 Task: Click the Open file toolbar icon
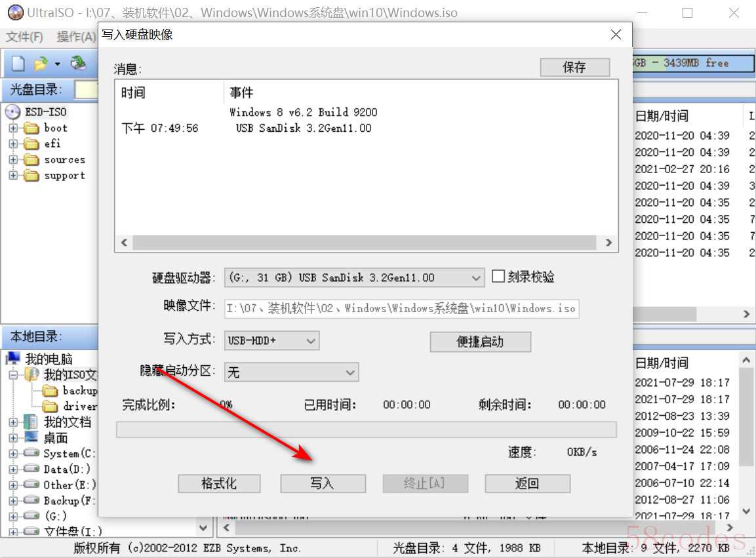click(41, 63)
